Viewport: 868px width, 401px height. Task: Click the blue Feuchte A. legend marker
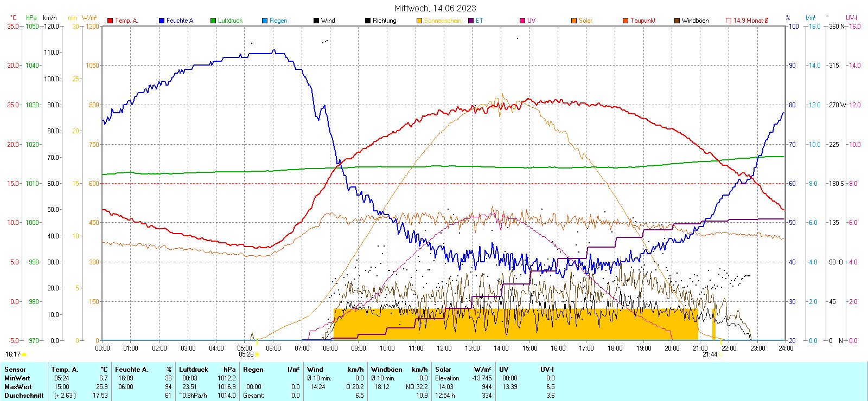click(162, 21)
